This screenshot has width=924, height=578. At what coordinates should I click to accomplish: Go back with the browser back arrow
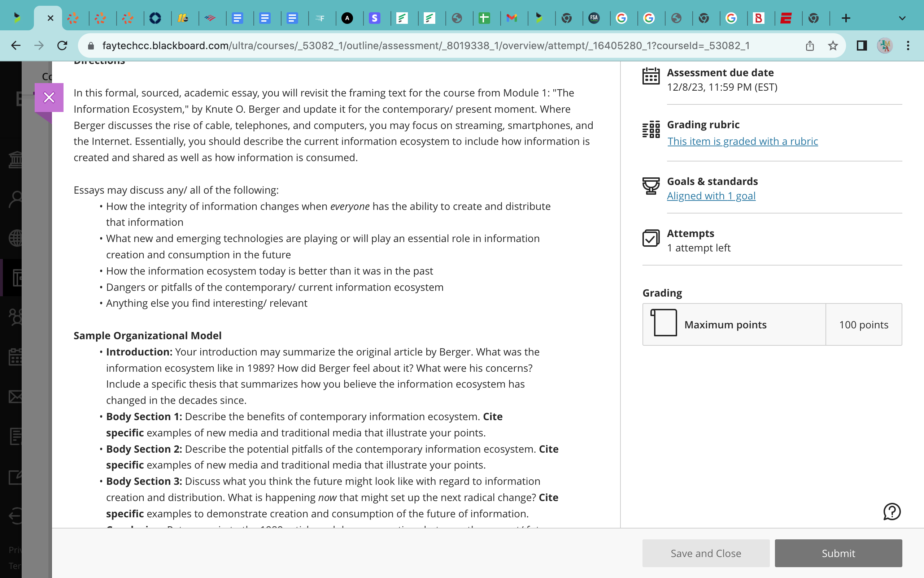point(16,46)
